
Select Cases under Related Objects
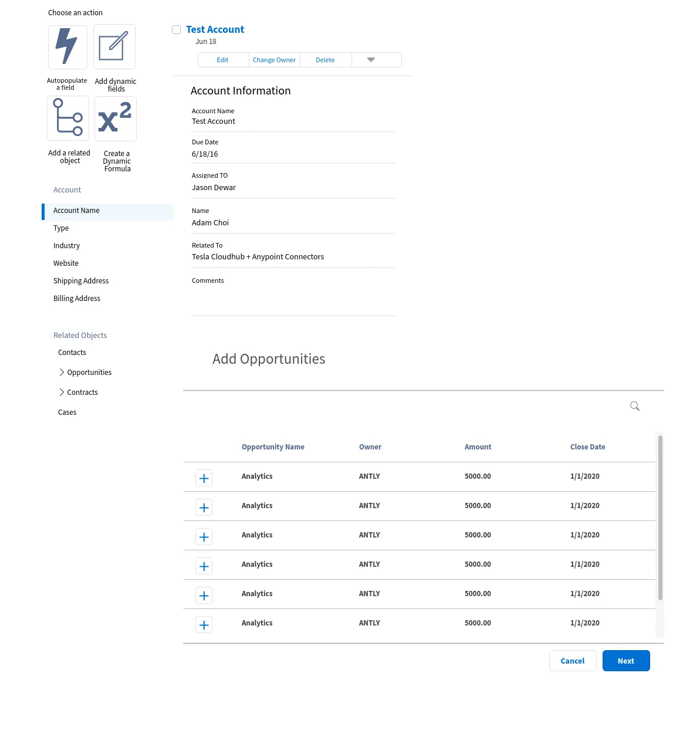(x=67, y=412)
